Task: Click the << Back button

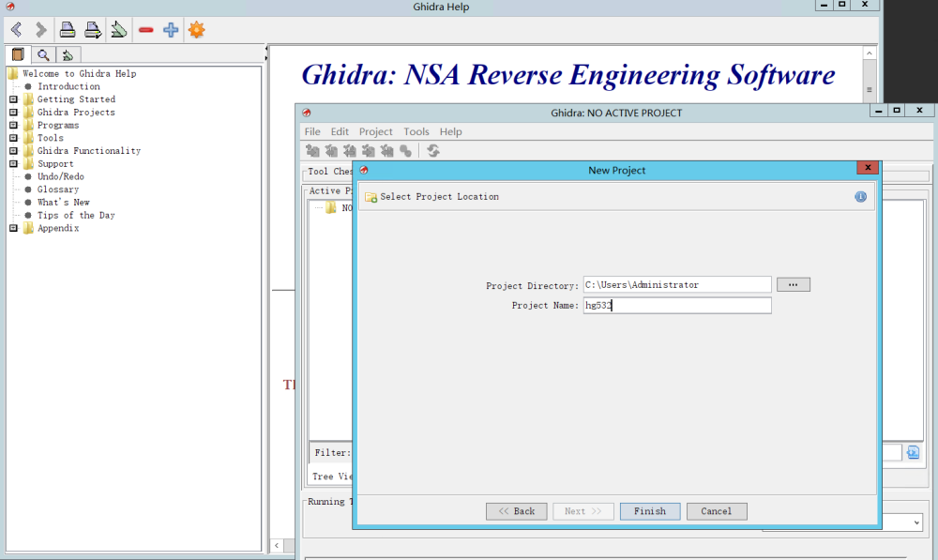Action: pyautogui.click(x=516, y=511)
